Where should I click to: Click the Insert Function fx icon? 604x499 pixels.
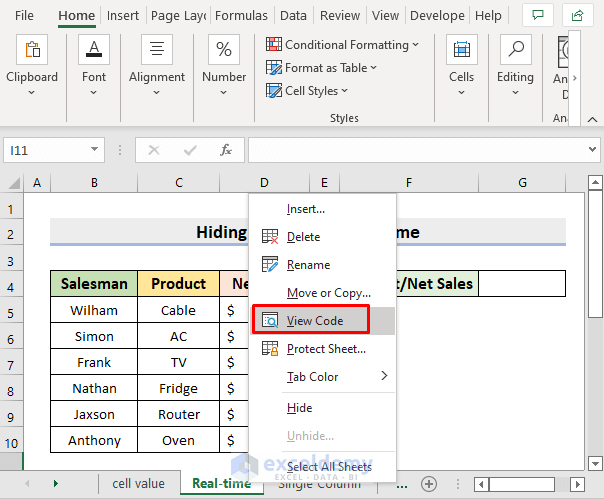pyautogui.click(x=226, y=150)
